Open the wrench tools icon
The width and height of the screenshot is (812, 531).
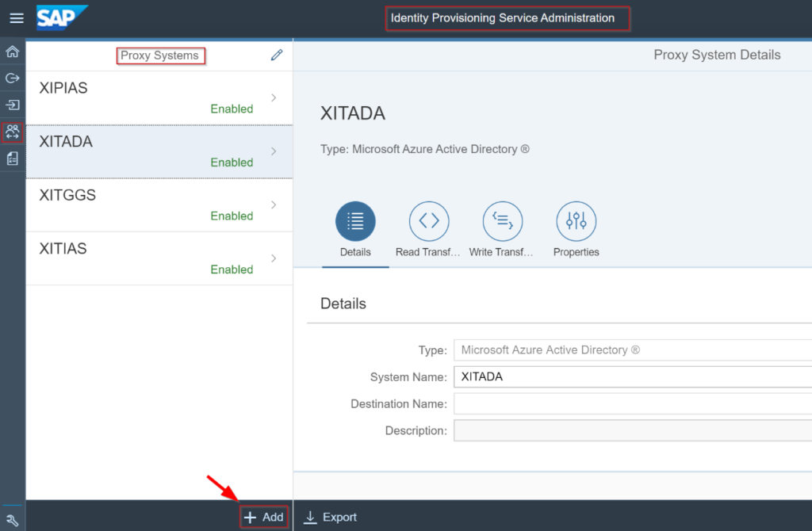click(x=13, y=520)
